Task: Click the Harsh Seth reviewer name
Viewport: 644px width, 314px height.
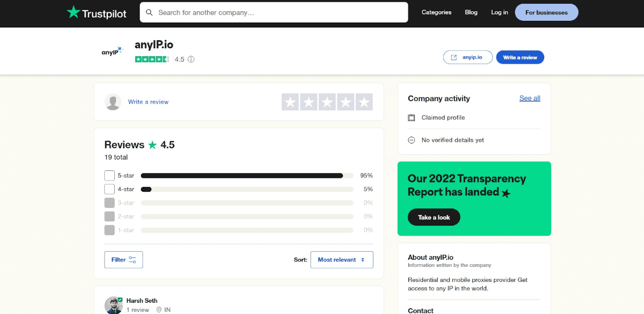Action: pos(142,301)
